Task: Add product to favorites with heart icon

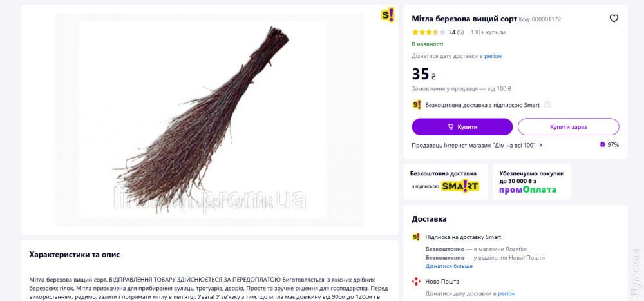Action: click(x=614, y=19)
